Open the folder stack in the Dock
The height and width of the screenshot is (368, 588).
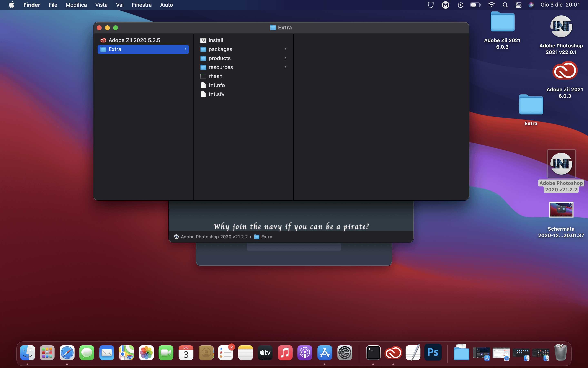coord(461,352)
